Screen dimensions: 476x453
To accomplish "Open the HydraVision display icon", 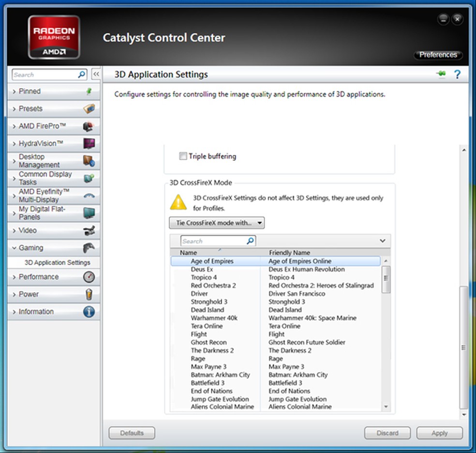I will tap(88, 143).
